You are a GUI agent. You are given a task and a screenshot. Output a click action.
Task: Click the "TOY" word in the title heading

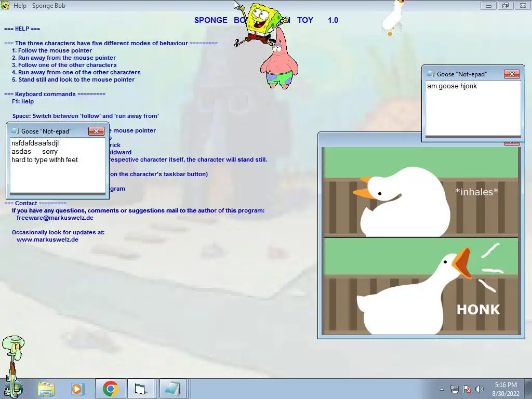point(305,20)
